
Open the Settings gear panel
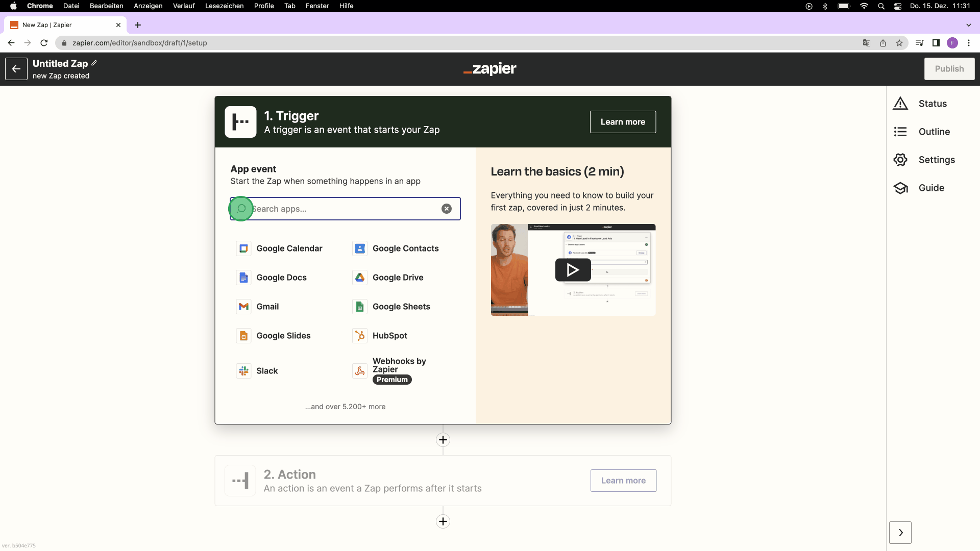click(x=900, y=160)
